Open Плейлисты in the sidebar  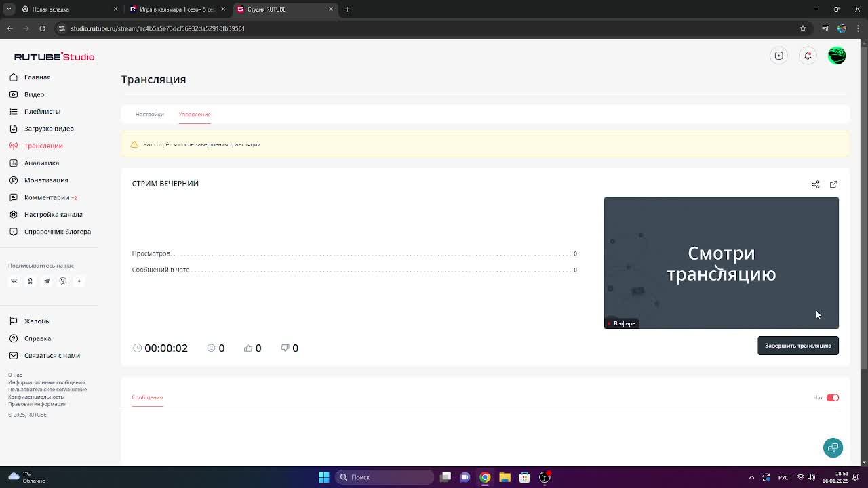tap(42, 111)
